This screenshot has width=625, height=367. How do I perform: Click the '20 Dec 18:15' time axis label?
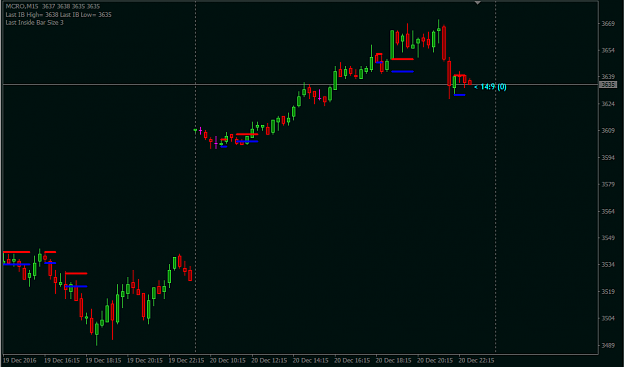394,361
